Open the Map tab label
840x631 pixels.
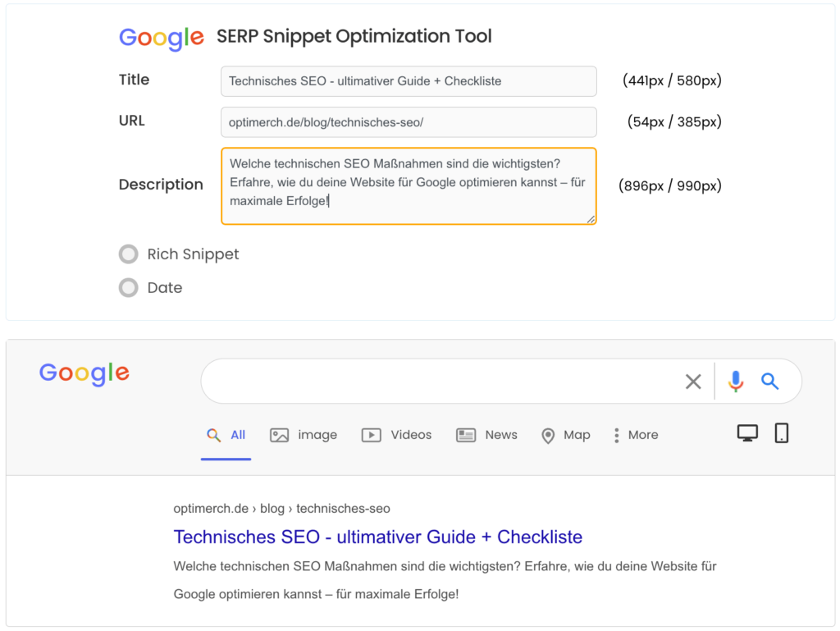coord(577,435)
